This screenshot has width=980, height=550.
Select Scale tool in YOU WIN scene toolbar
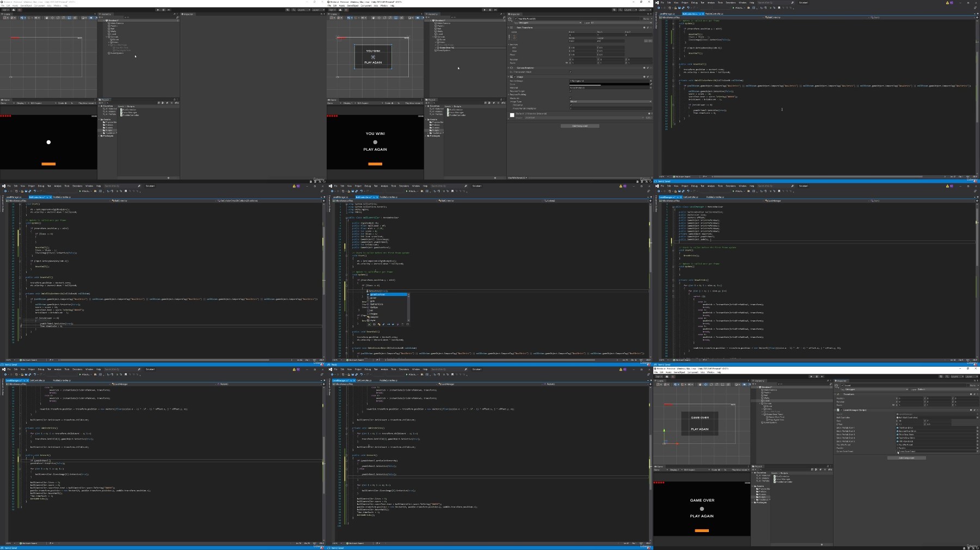[x=390, y=17]
